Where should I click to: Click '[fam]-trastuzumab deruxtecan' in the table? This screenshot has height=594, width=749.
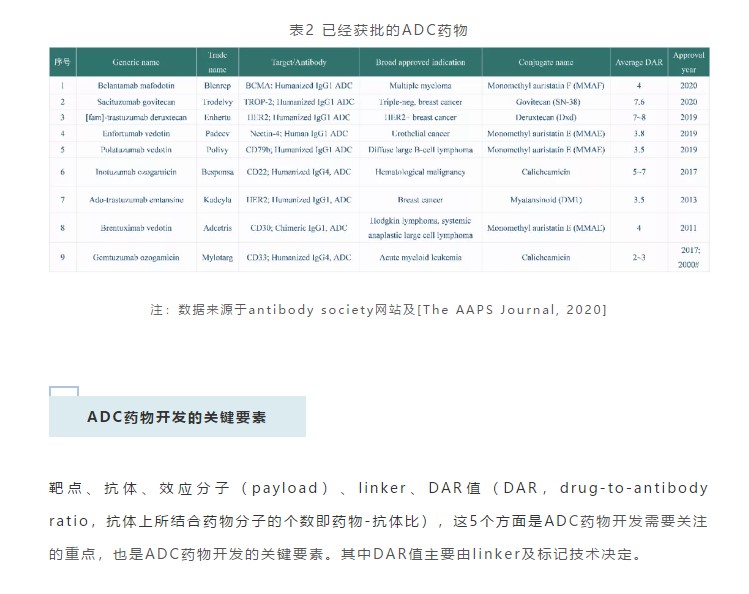pos(136,117)
